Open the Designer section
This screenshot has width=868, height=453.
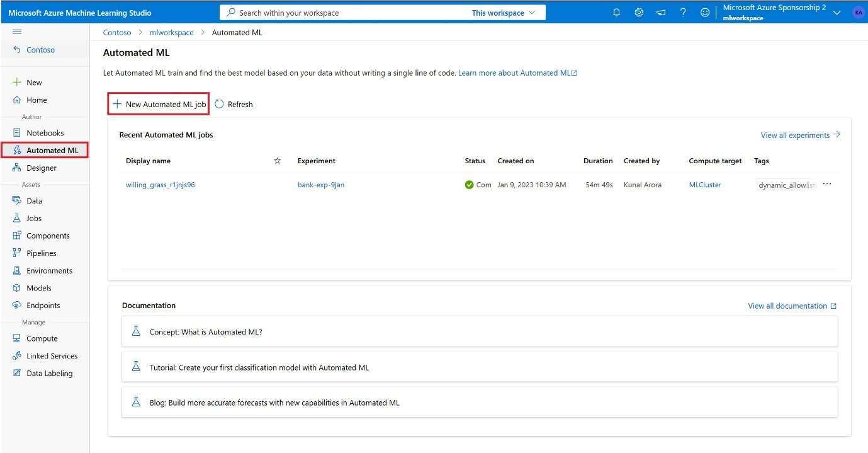(41, 167)
